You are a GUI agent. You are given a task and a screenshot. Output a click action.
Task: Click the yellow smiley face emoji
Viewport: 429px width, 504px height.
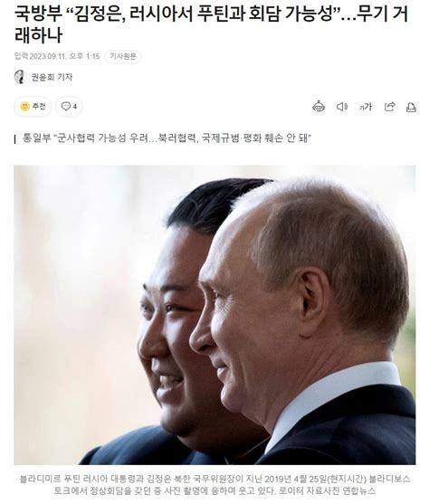(x=24, y=107)
